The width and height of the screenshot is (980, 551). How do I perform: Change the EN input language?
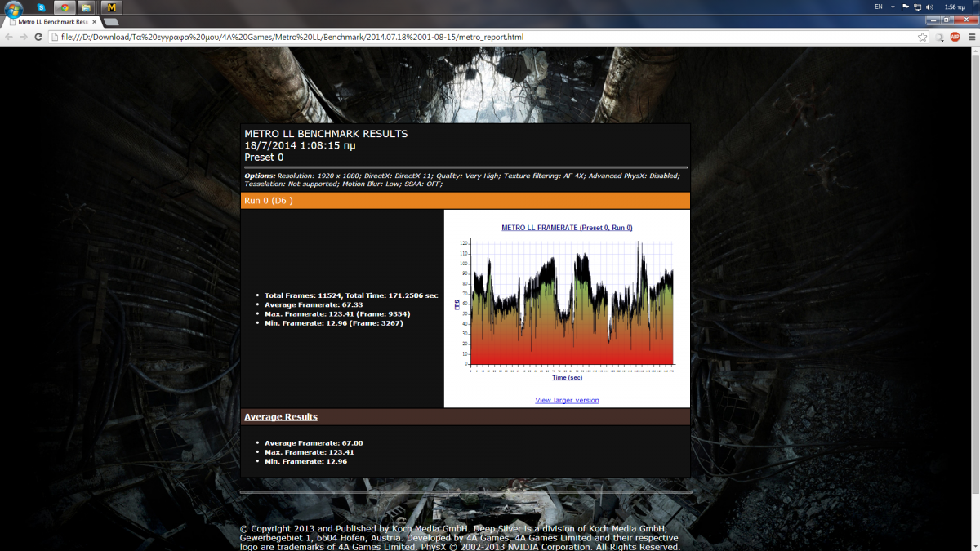coord(879,7)
